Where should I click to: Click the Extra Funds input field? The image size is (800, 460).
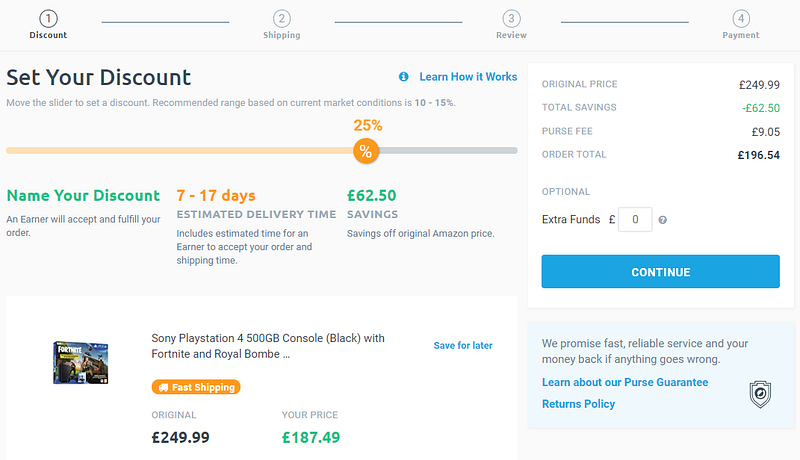[x=635, y=219]
